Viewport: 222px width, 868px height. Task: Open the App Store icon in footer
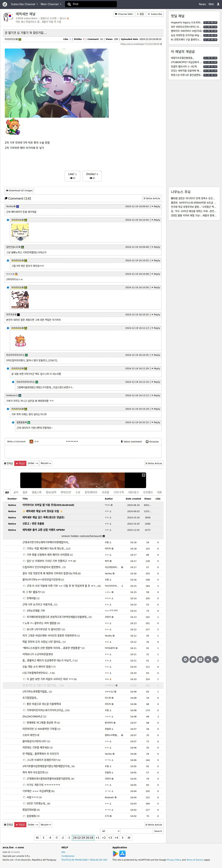pos(122,853)
